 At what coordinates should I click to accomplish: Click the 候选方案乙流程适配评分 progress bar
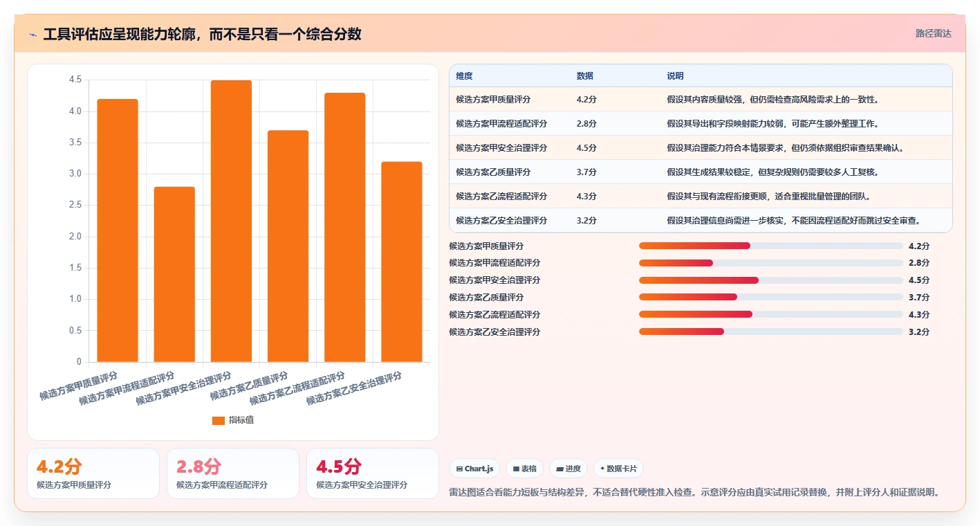[x=771, y=314]
